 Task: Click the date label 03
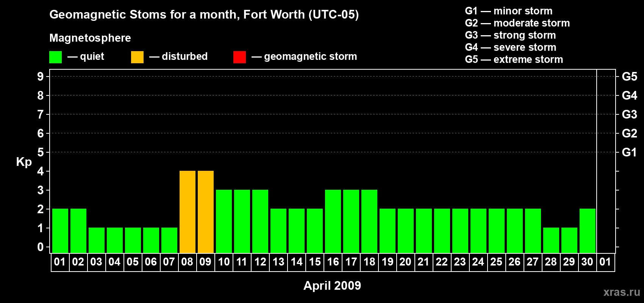point(96,262)
